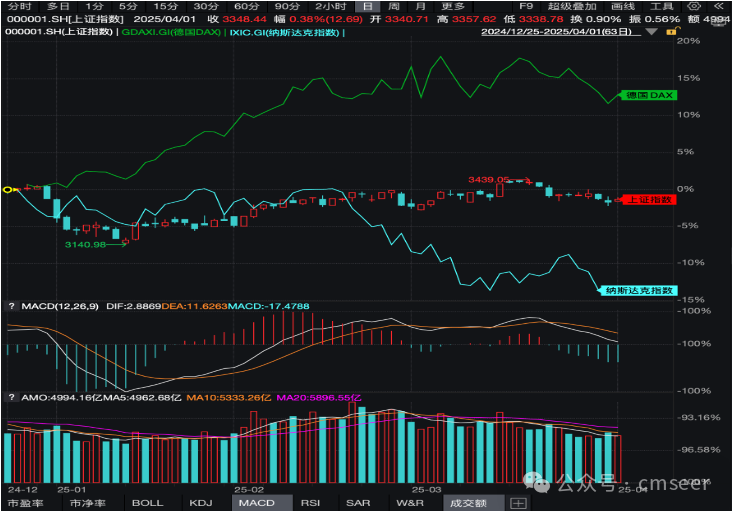Select the 周 weekly period

point(394,6)
